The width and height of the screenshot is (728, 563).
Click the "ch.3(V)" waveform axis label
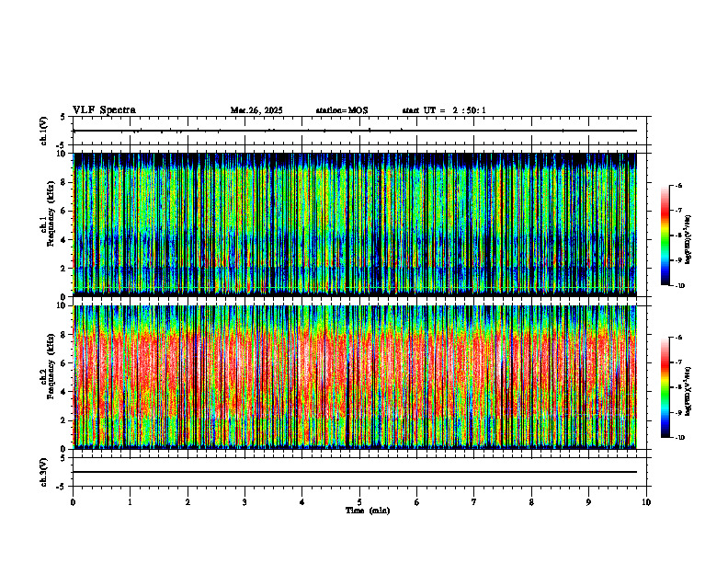click(43, 472)
